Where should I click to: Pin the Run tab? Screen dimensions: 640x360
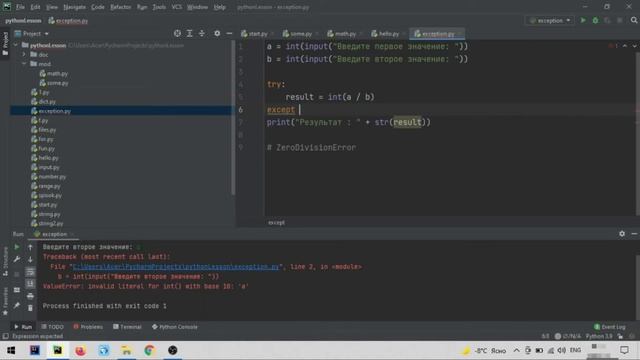(17, 306)
